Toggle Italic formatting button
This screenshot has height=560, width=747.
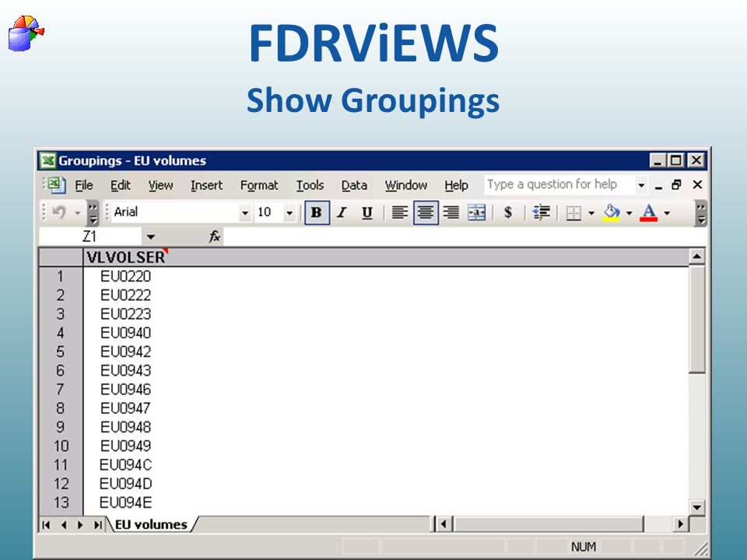[x=342, y=212]
